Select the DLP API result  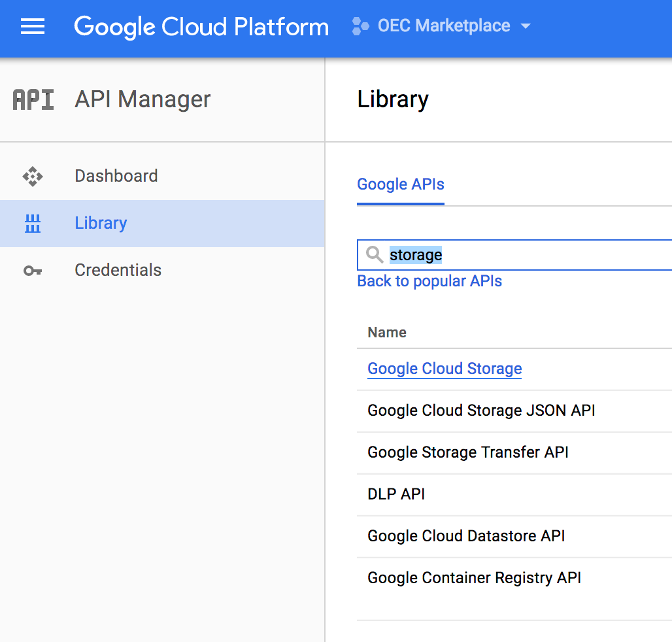point(396,494)
